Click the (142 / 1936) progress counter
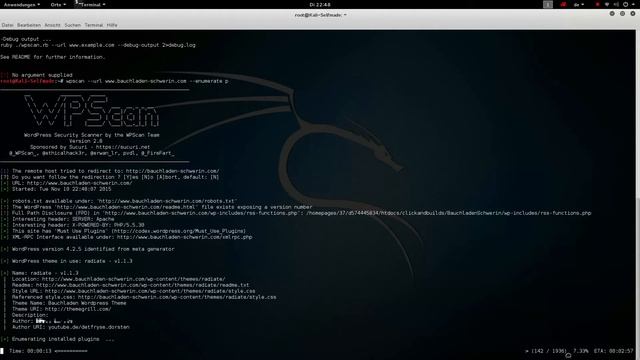Screen dimensions: 640x360 click(x=549, y=351)
